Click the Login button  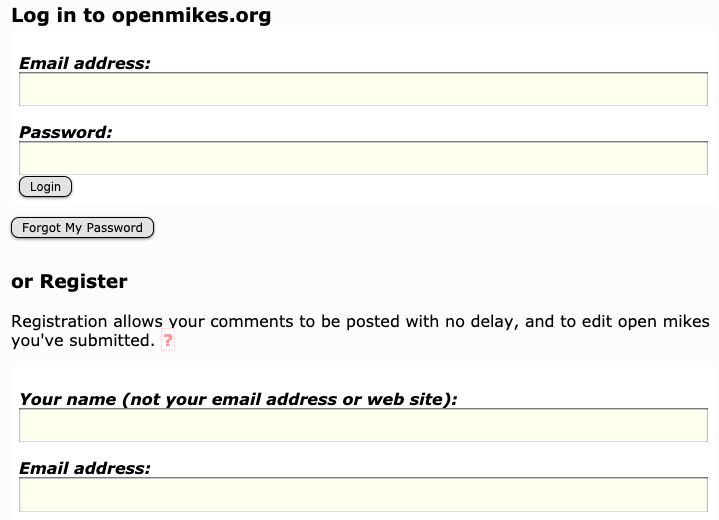tap(45, 187)
